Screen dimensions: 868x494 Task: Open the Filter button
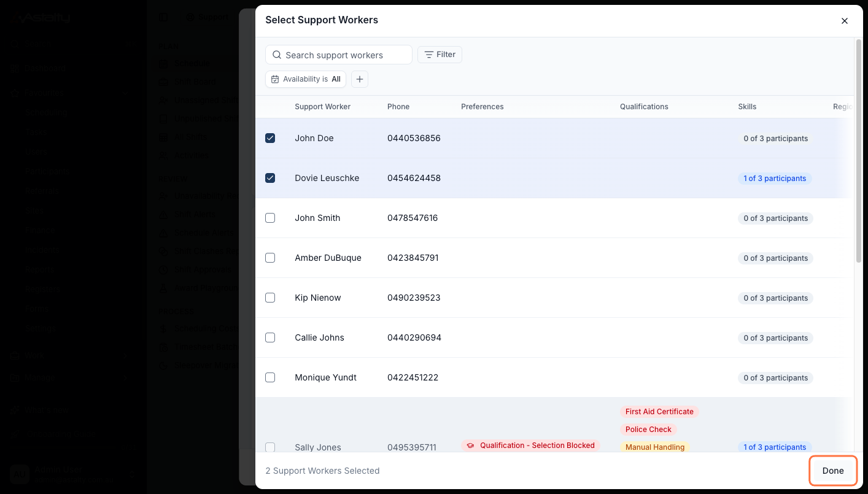pyautogui.click(x=440, y=55)
